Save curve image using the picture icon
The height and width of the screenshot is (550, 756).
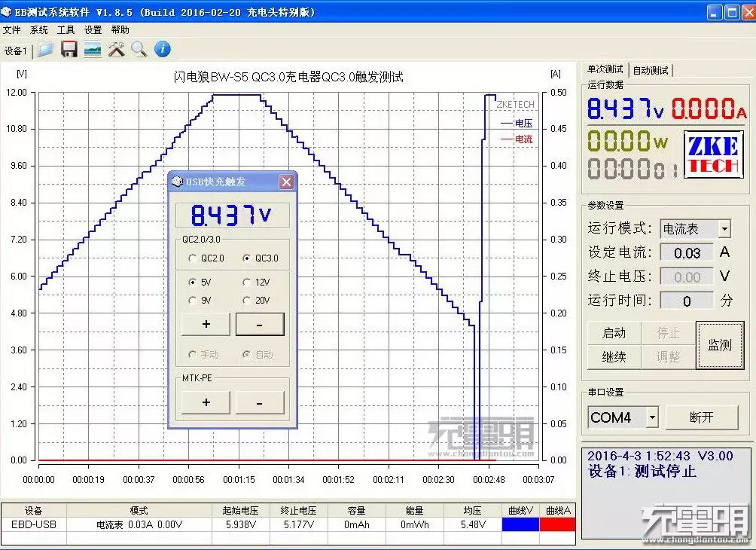[92, 49]
